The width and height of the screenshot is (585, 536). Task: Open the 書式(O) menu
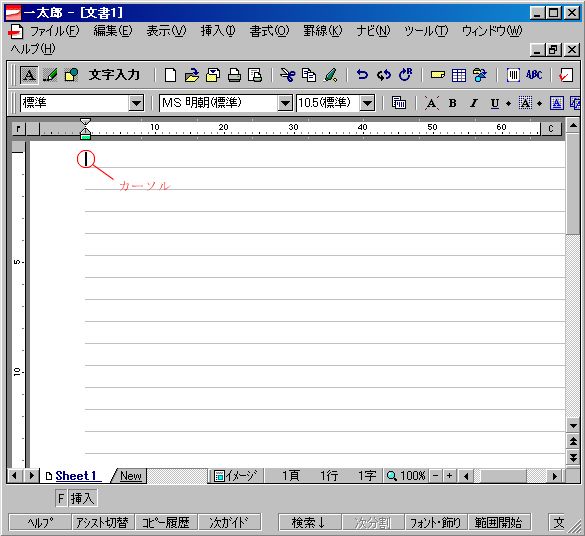269,31
